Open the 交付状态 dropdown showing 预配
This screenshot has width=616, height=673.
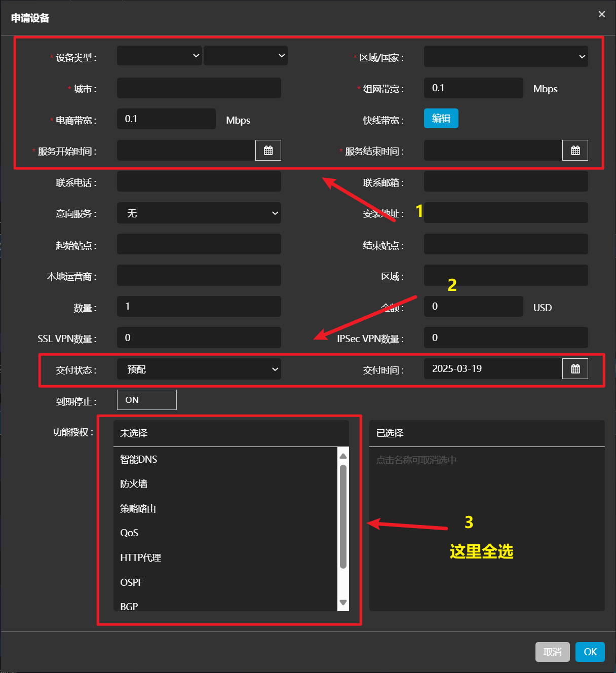[199, 369]
